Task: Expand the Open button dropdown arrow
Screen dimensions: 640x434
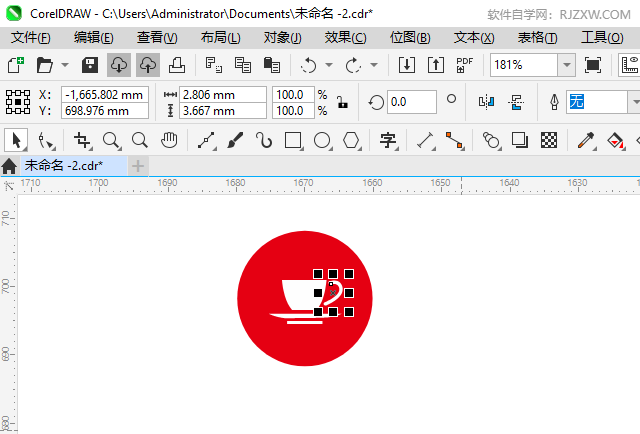Action: pyautogui.click(x=65, y=65)
